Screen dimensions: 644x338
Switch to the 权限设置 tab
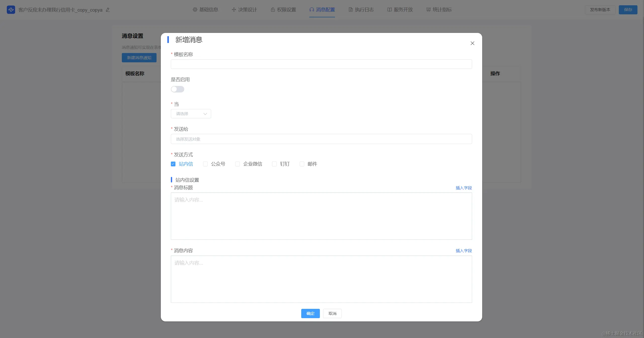tap(283, 10)
